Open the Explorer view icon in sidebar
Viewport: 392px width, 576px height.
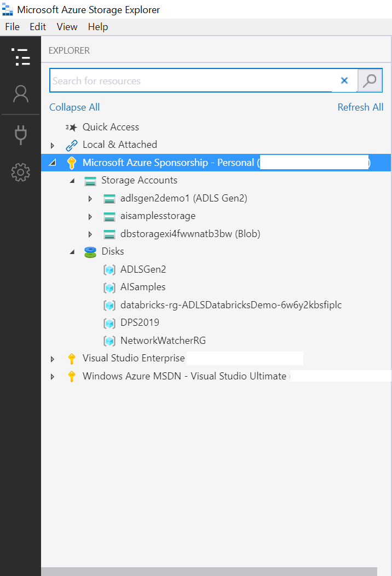pos(21,57)
